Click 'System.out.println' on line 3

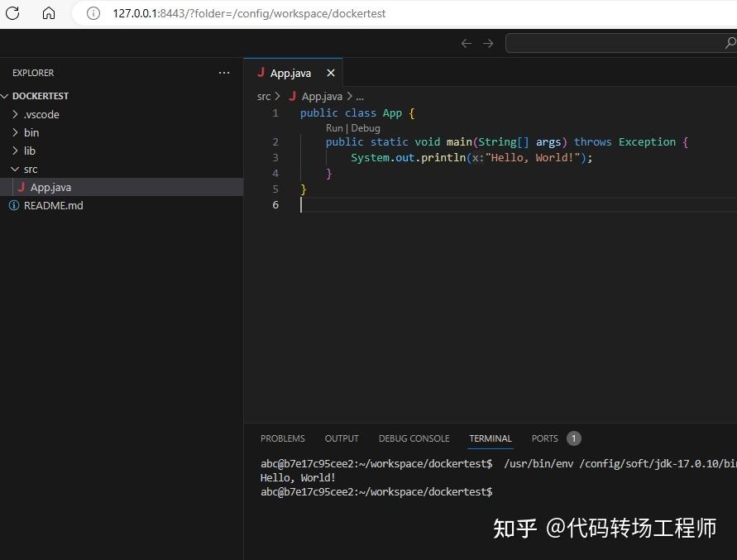pos(408,157)
